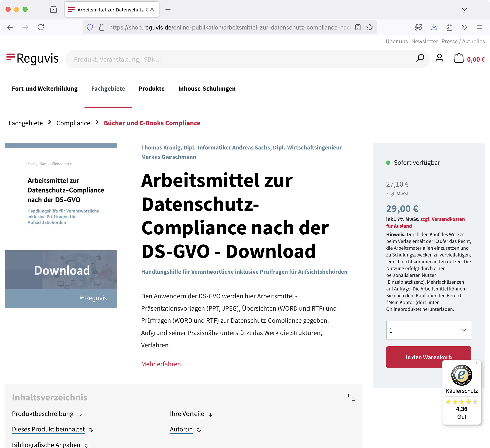This screenshot has width=490, height=448.
Task: Click the search magnifier icon
Action: point(420,59)
